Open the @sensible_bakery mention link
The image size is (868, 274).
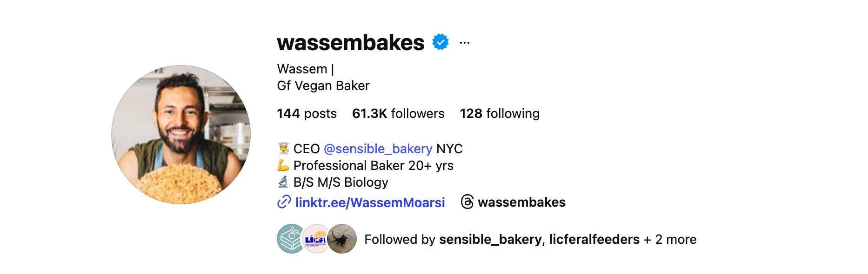click(378, 149)
